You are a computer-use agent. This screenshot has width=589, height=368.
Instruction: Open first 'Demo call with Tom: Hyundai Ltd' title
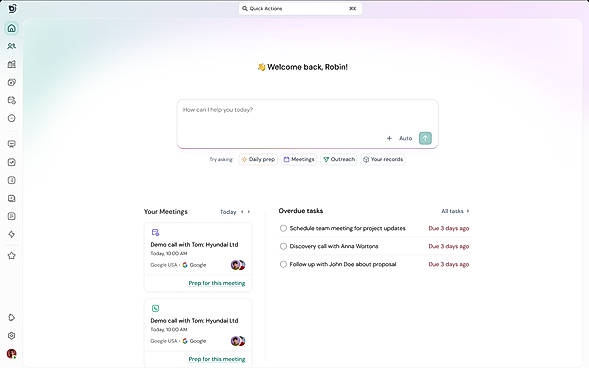(194, 244)
